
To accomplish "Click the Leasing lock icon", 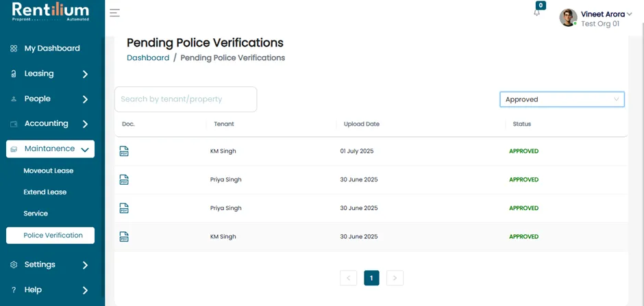I will [x=14, y=74].
